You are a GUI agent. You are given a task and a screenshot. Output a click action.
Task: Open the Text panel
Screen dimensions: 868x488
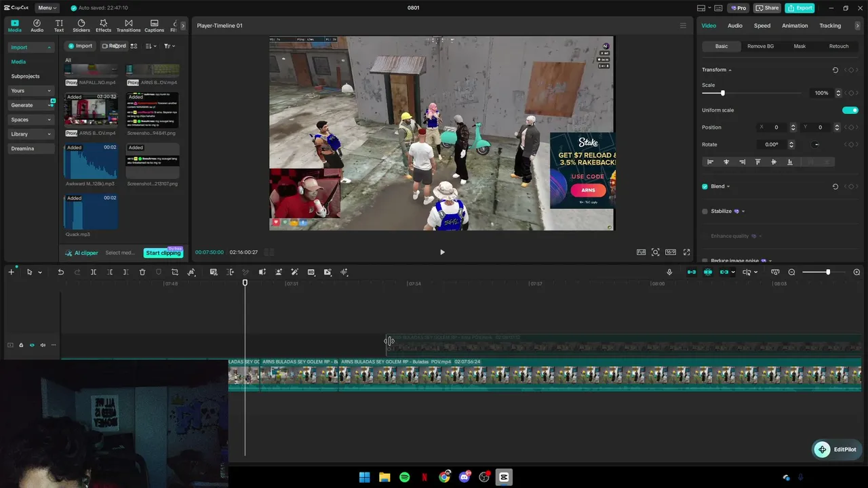pos(59,26)
